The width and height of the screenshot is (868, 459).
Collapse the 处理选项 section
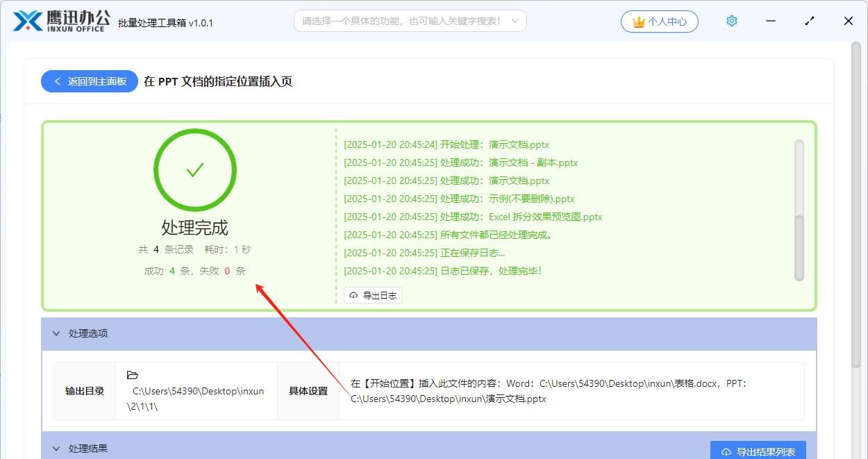coord(57,333)
